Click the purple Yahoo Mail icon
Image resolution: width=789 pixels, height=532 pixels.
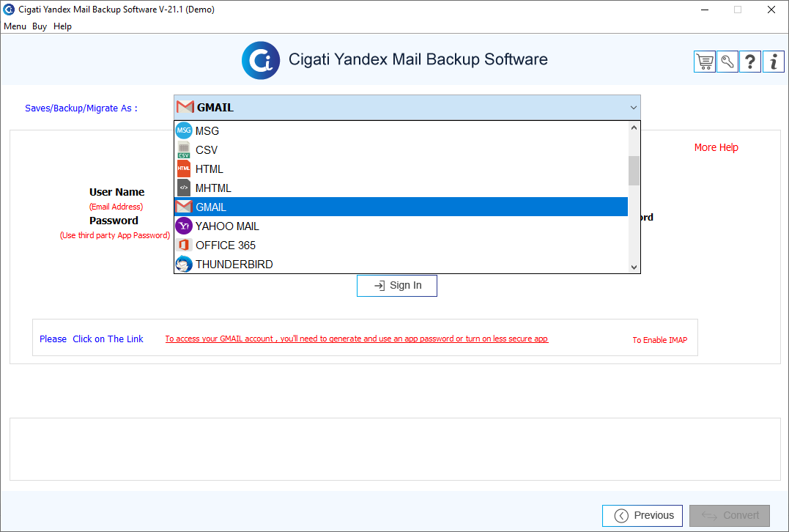(184, 226)
